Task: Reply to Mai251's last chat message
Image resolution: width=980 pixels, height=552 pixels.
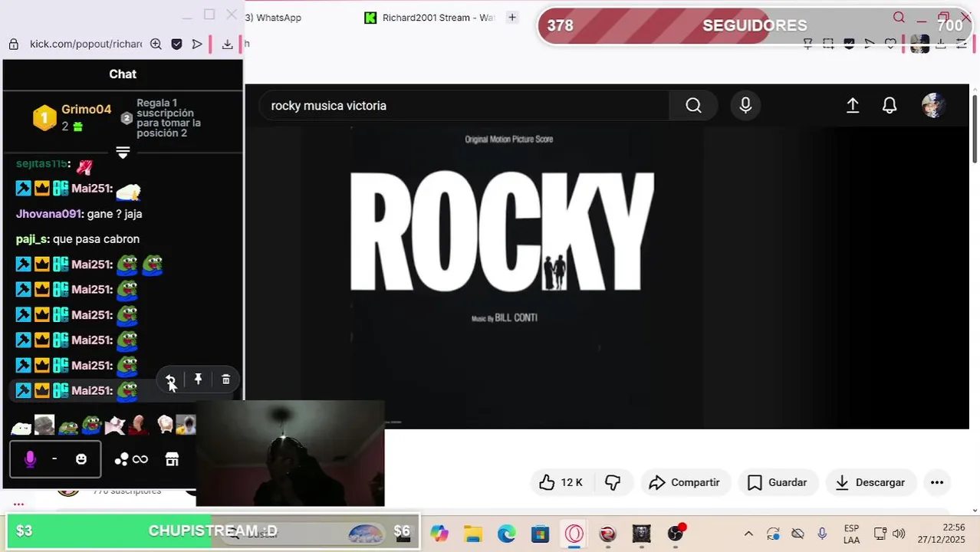Action: [x=170, y=379]
